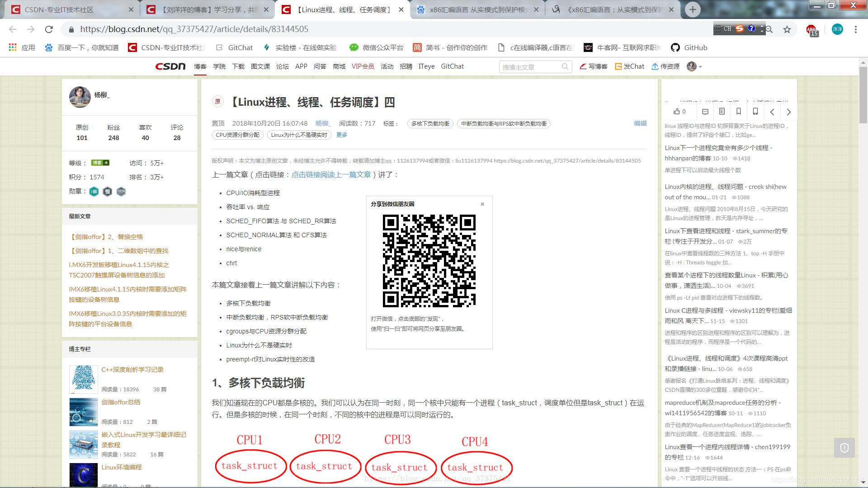Screen dimensions: 868x488
Task: Open Chrome's three-dot menu
Action: pyautogui.click(x=856, y=29)
